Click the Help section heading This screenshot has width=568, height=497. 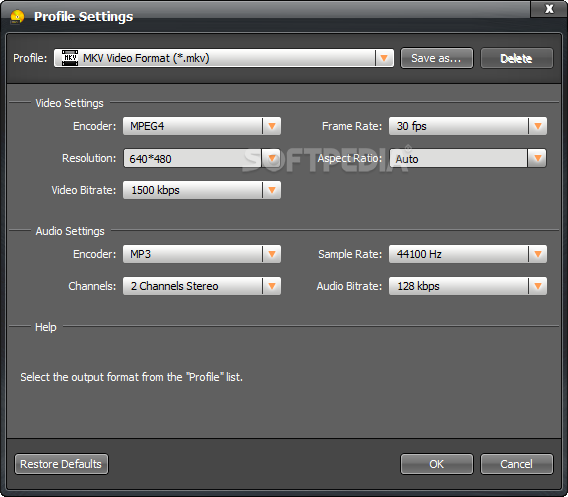(x=46, y=327)
